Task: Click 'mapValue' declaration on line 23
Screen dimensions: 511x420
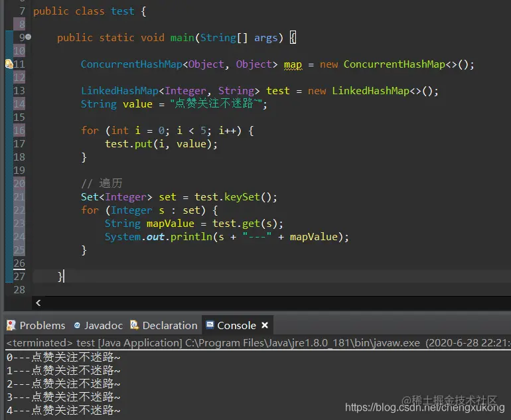Action: 171,224
